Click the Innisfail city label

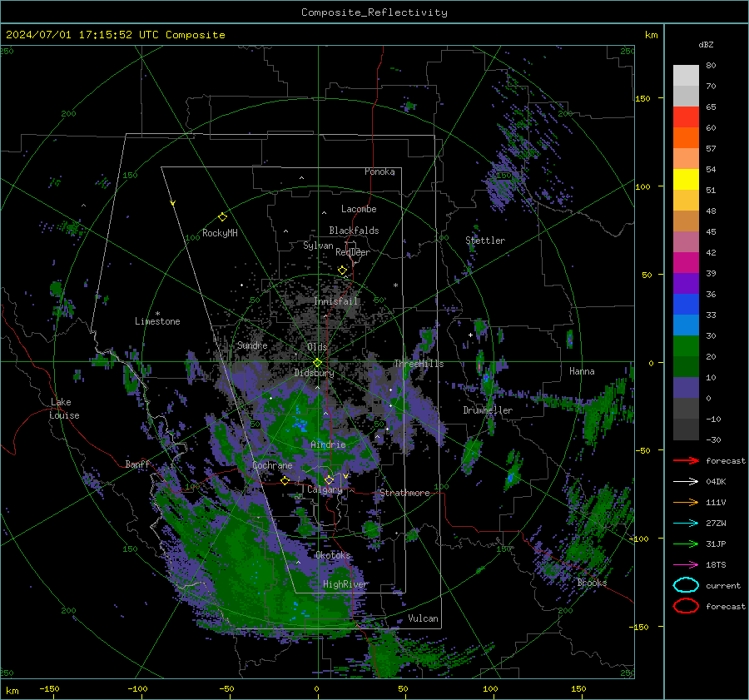point(336,301)
